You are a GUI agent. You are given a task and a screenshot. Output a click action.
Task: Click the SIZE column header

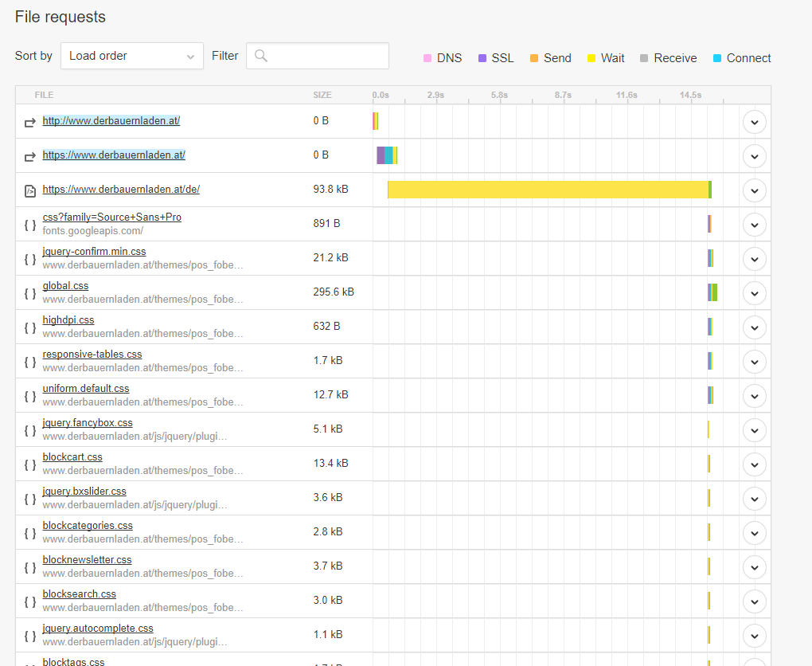tap(322, 95)
